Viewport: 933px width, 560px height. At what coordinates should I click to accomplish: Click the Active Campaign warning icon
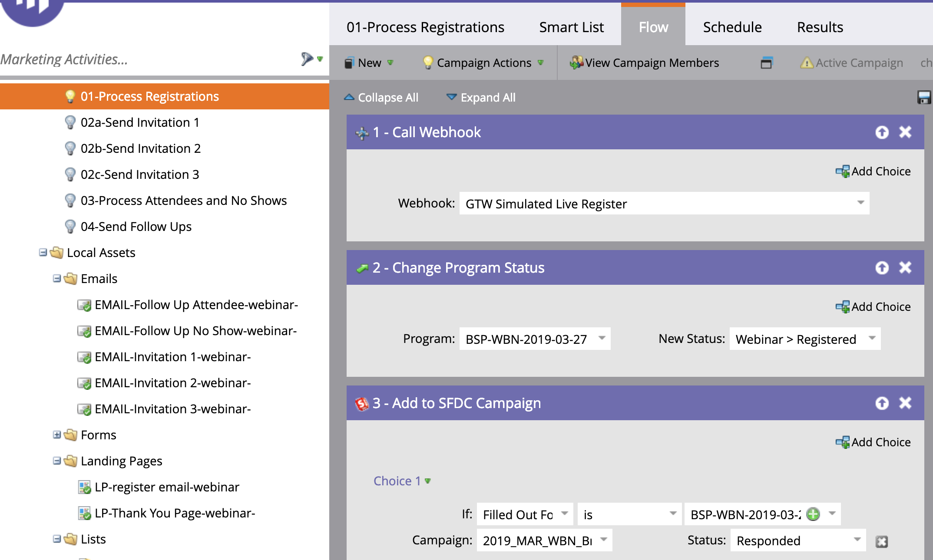click(807, 63)
